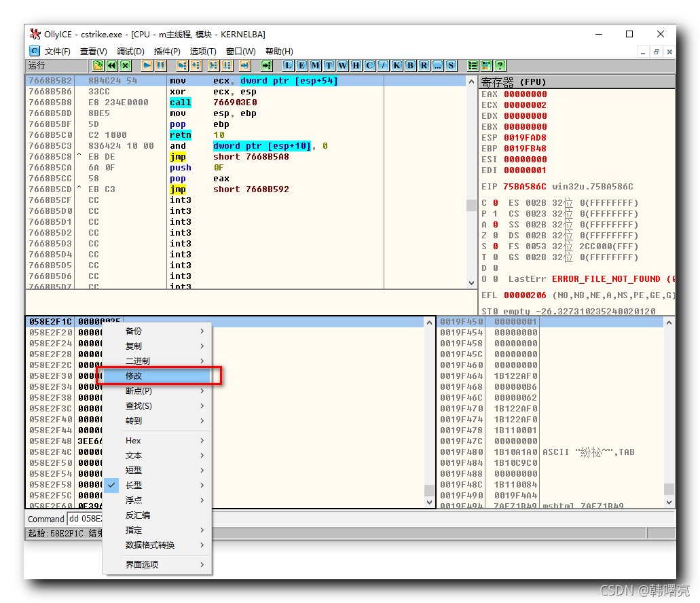Expand the 短型 submenu
The height and width of the screenshot is (603, 700).
click(157, 471)
